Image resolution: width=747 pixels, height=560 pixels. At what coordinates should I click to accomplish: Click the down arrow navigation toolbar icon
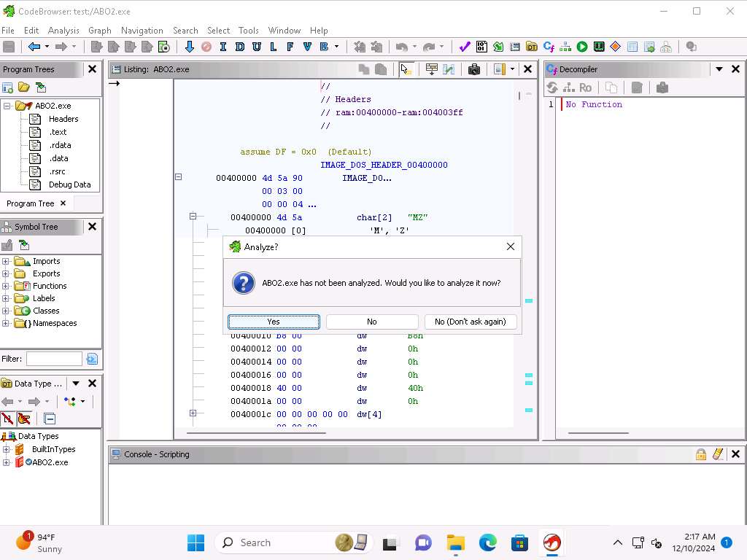click(189, 47)
